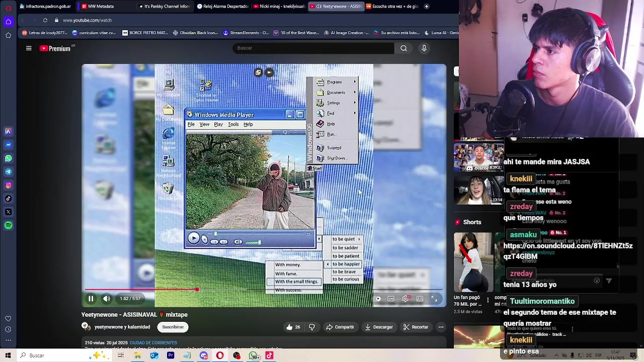
Task: Dislike the video with thumbs down
Action: [x=312, y=327]
